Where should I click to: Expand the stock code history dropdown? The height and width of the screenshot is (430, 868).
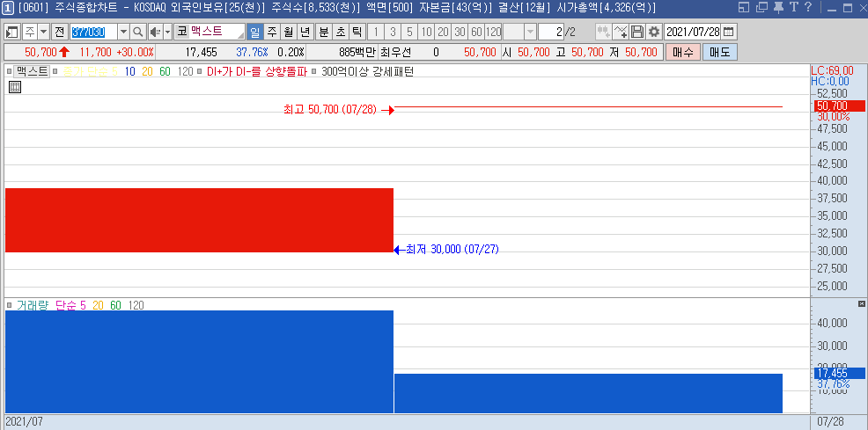click(x=124, y=32)
